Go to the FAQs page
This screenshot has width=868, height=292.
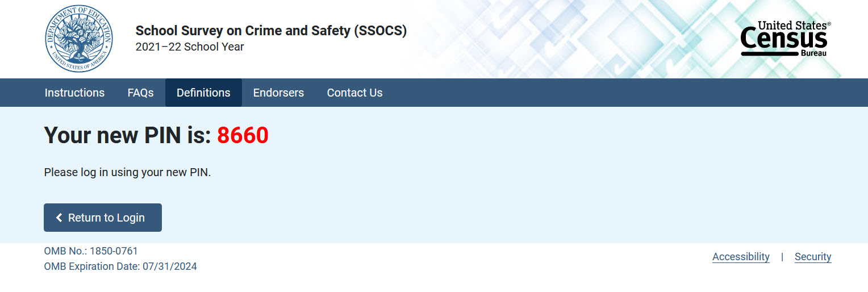[140, 93]
